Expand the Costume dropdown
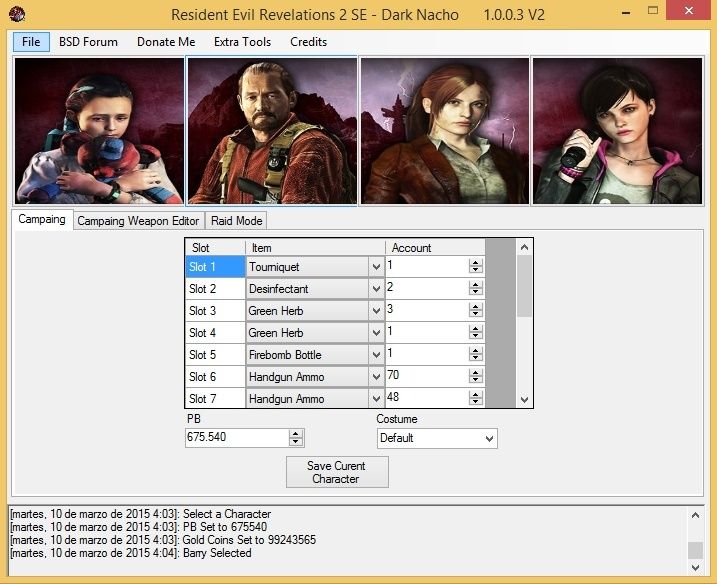Viewport: 717px width, 584px height. click(x=488, y=439)
